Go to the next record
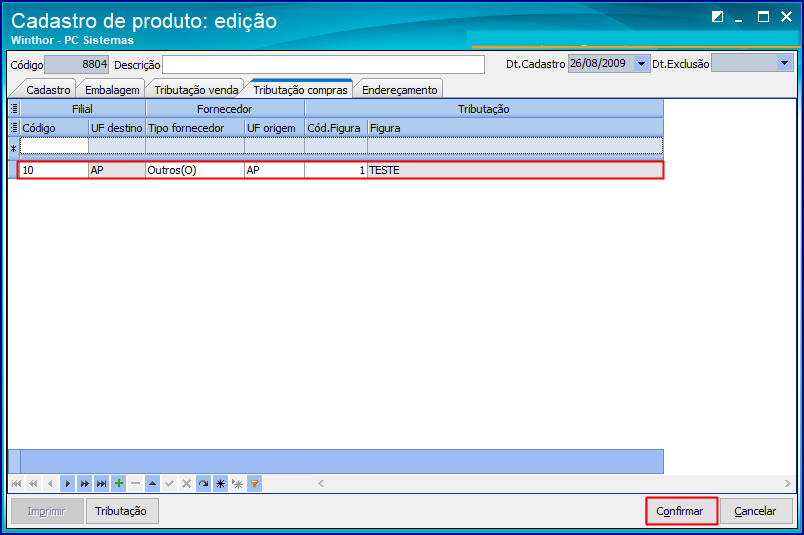The image size is (804, 535). coord(67,484)
